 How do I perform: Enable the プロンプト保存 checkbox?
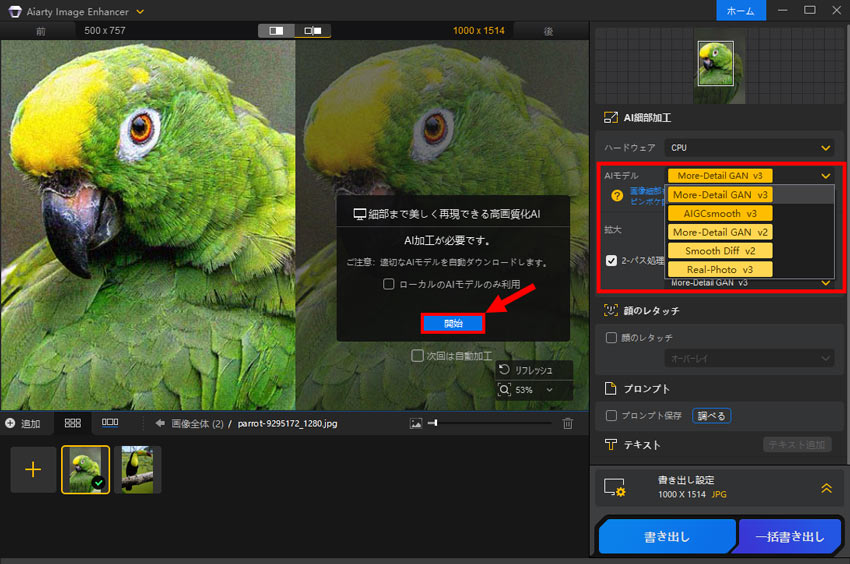pyautogui.click(x=611, y=415)
